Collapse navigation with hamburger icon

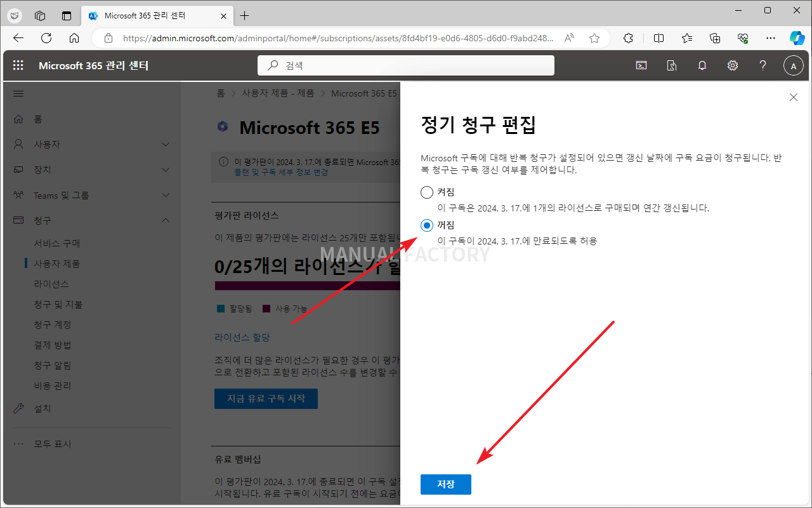pos(18,93)
